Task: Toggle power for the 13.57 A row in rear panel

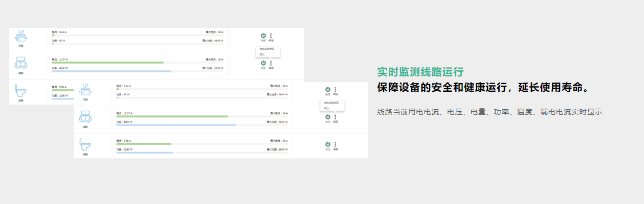Action: pyautogui.click(x=263, y=63)
